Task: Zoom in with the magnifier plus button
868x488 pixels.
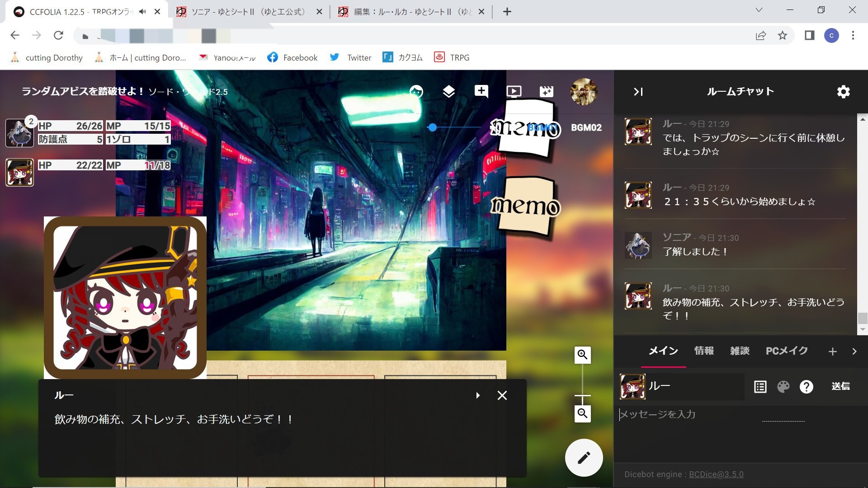Action: [x=583, y=355]
